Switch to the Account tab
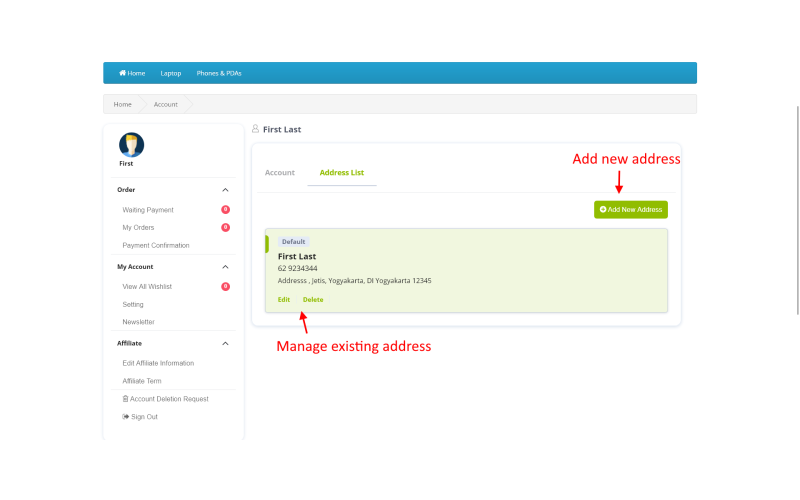 click(x=280, y=172)
